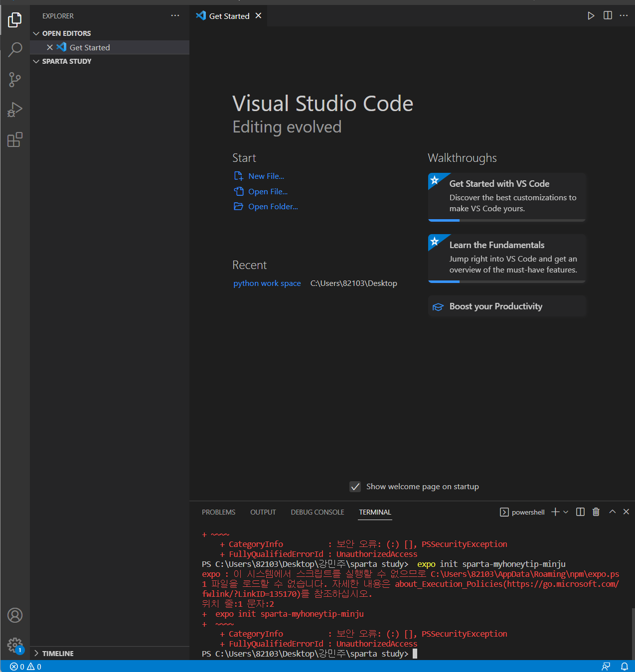Open Learn the Fundamentals walkthrough

tap(507, 258)
